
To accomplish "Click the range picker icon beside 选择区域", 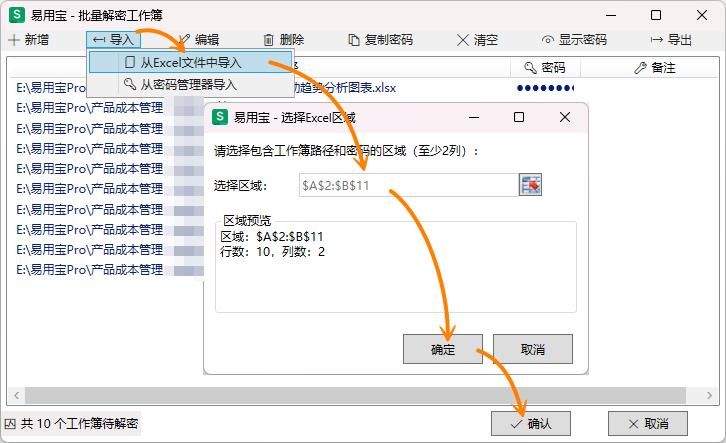I will 530,185.
